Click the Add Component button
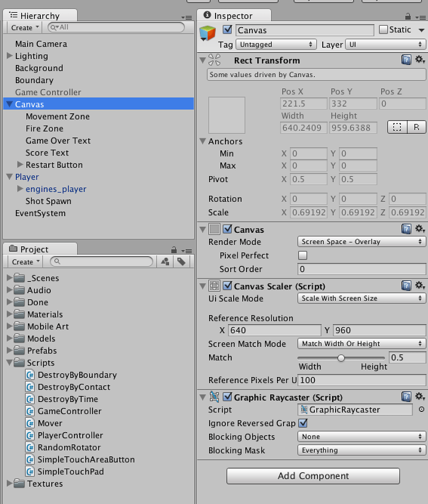The image size is (428, 504). (313, 476)
